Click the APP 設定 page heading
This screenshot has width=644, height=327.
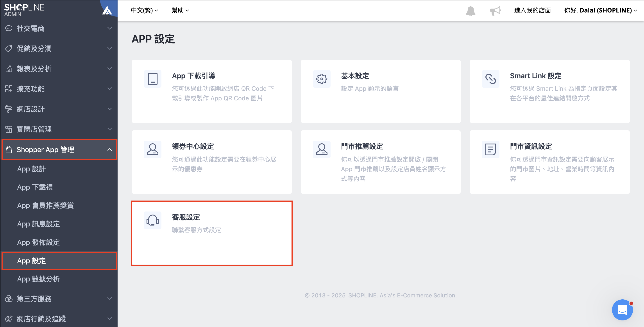tap(153, 39)
